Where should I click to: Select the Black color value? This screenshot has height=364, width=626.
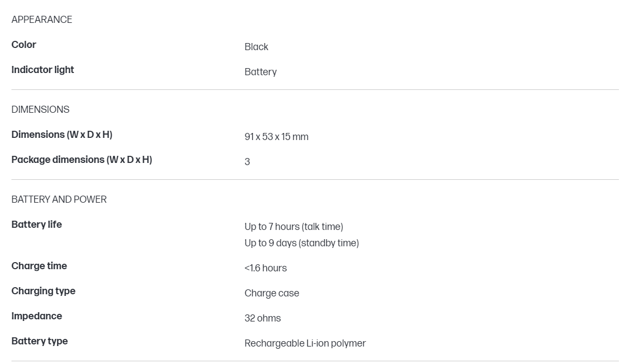coord(256,47)
